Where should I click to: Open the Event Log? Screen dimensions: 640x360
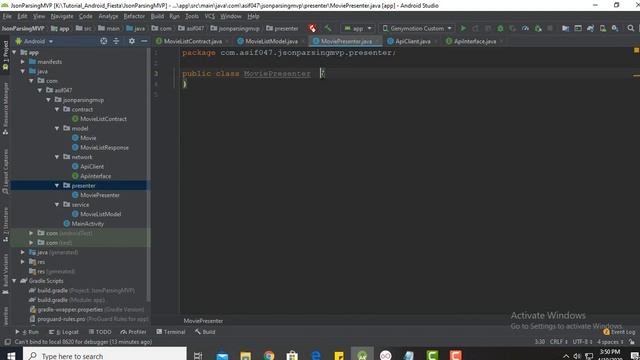[x=620, y=332]
